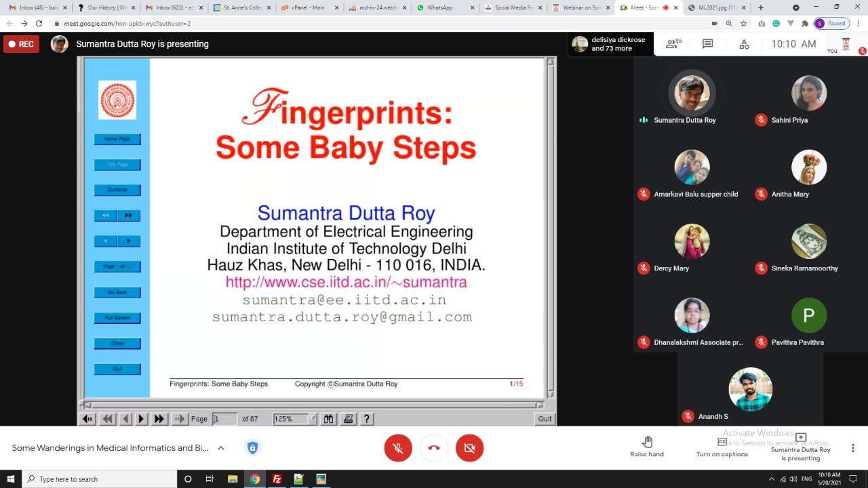Click the REC recording indicator

[20, 44]
